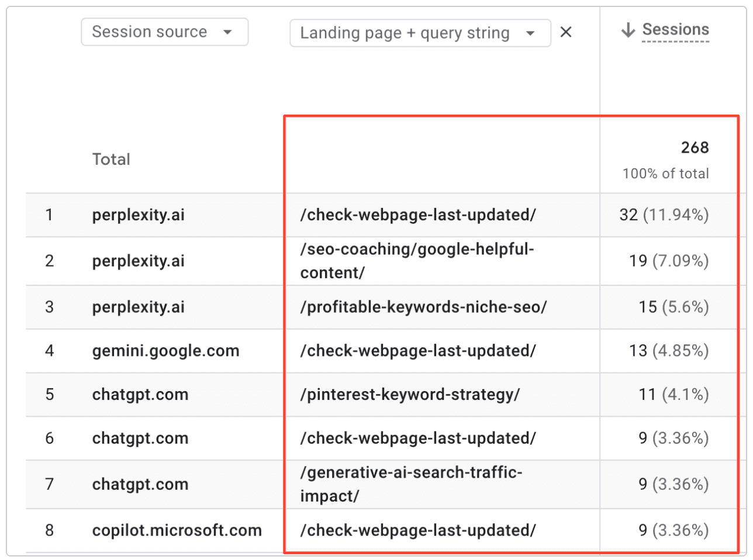Click row number 4

coord(49,351)
